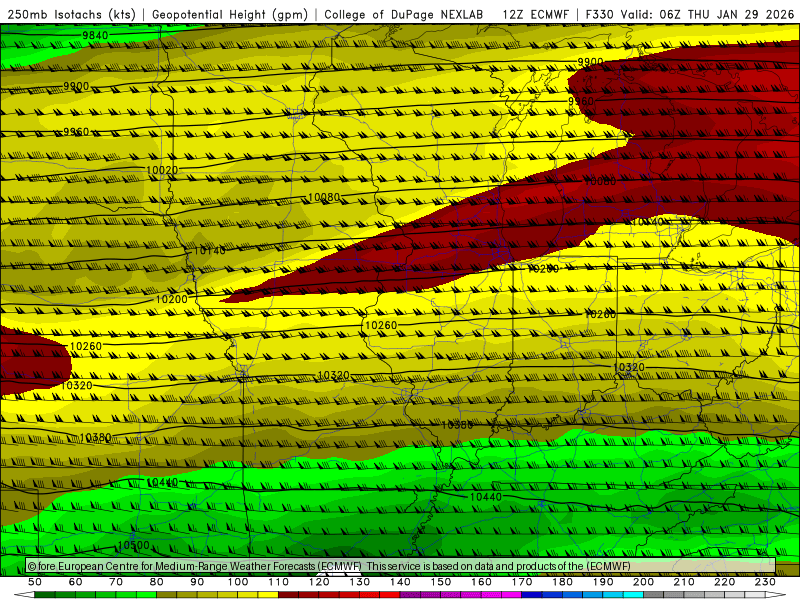This screenshot has width=800, height=600.
Task: Click the 170 value on the color scale
Action: (522, 582)
